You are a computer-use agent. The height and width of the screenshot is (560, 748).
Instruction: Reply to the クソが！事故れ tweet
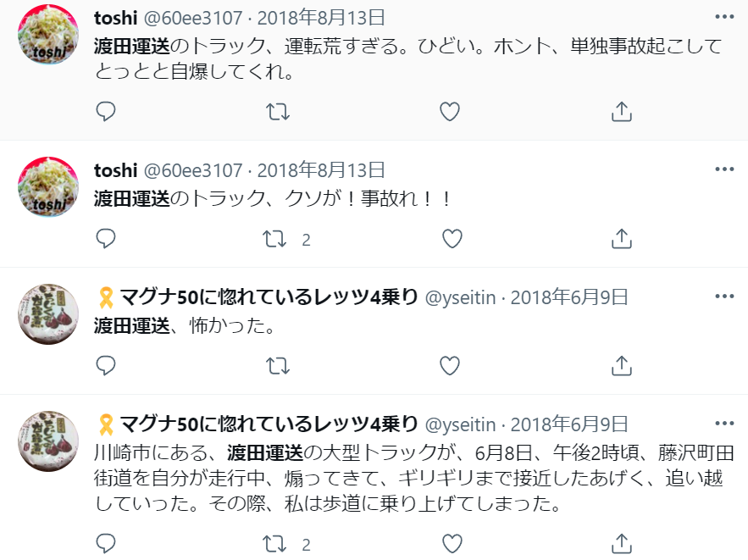106,239
